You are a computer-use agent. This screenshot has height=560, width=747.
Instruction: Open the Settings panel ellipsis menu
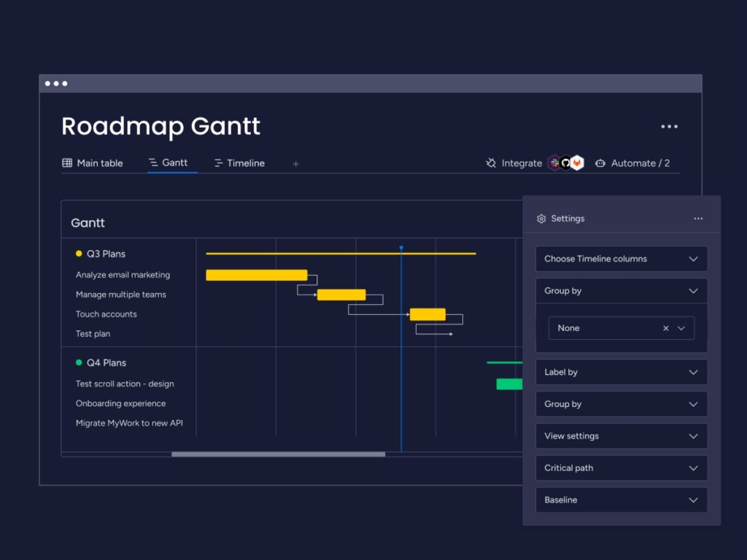[698, 218]
